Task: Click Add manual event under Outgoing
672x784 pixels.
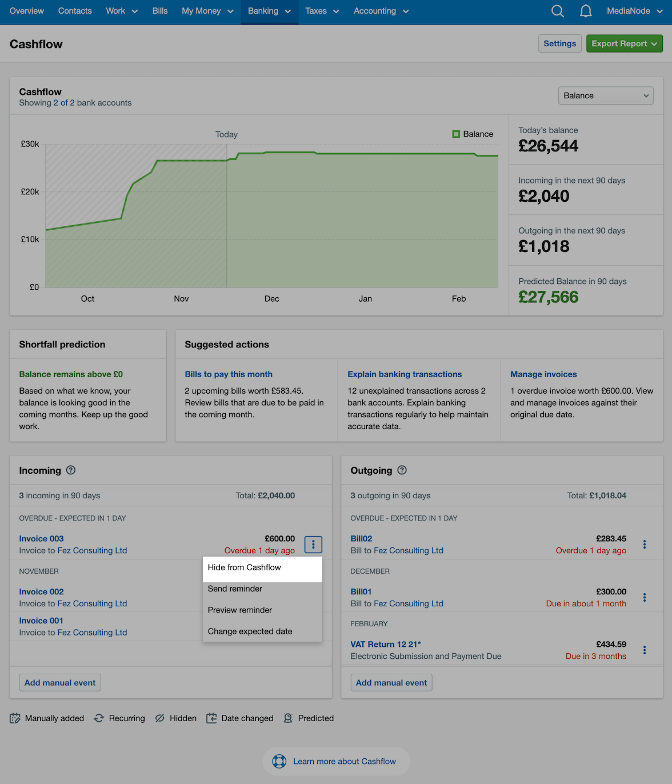Action: coord(391,683)
